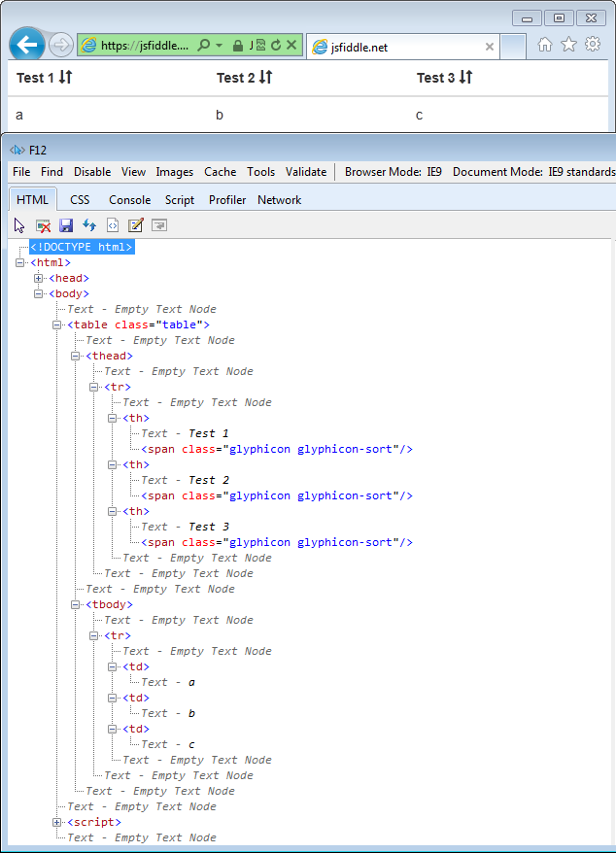Click the padlock security icon
Screen dimensions: 616x853
tap(238, 46)
